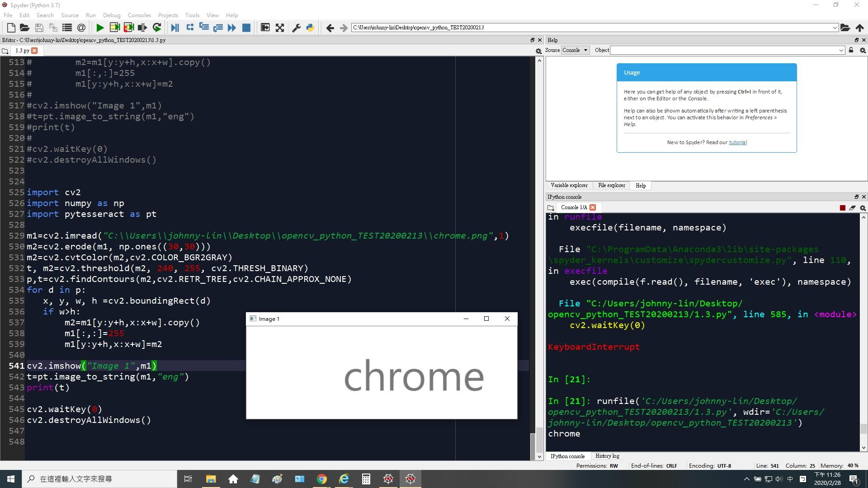The image size is (868, 488).
Task: Run the current cell
Action: click(114, 28)
